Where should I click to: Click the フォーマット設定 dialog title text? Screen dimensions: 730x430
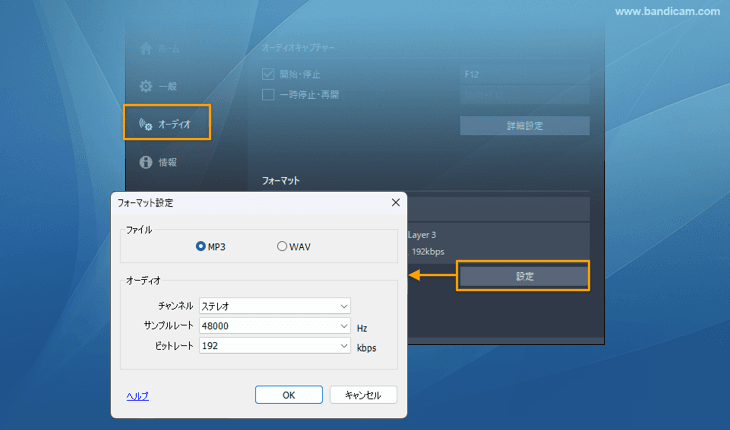tap(145, 203)
